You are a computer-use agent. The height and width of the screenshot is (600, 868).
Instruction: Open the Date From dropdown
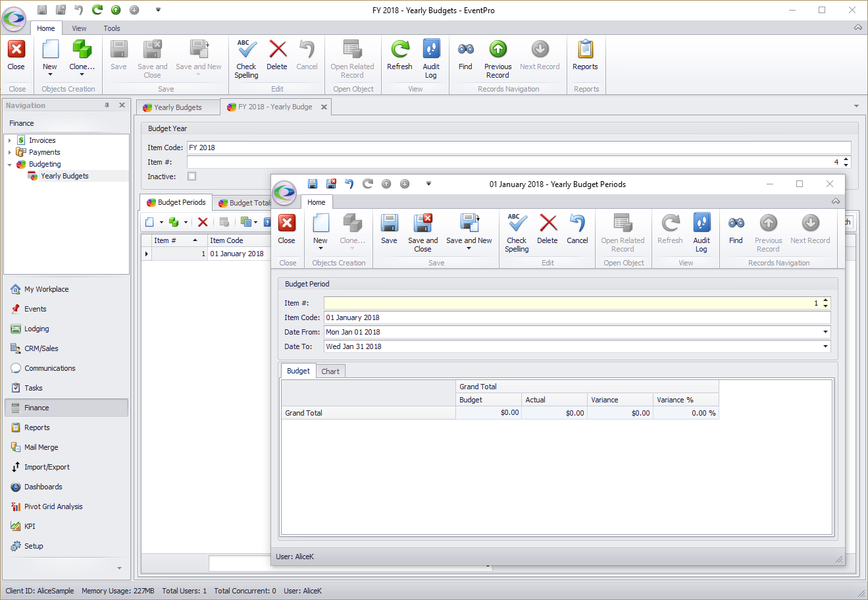click(x=825, y=332)
